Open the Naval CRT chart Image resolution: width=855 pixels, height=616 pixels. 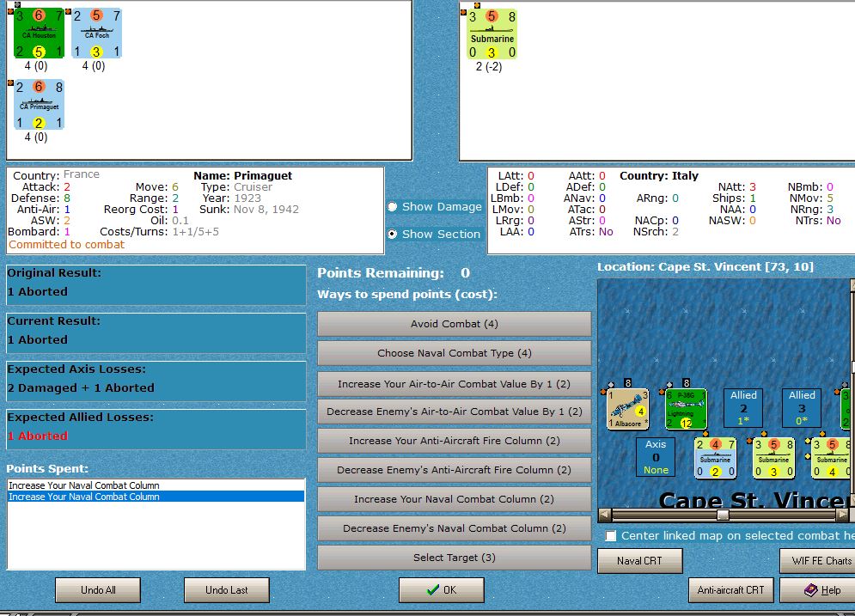point(639,560)
